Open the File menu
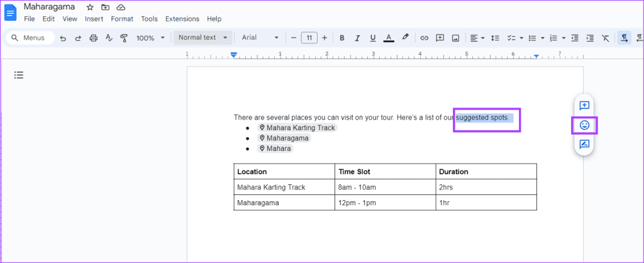 click(x=29, y=19)
